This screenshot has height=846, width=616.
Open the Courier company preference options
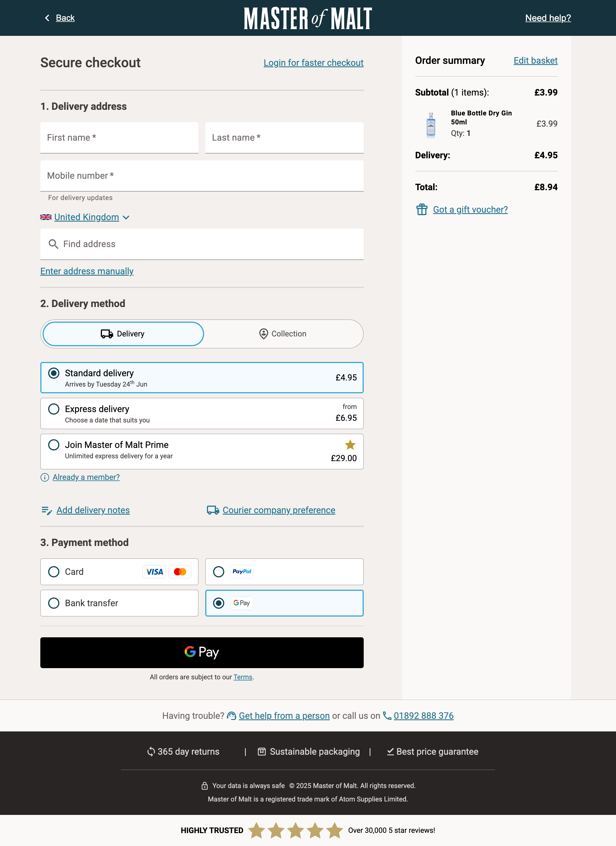[279, 510]
